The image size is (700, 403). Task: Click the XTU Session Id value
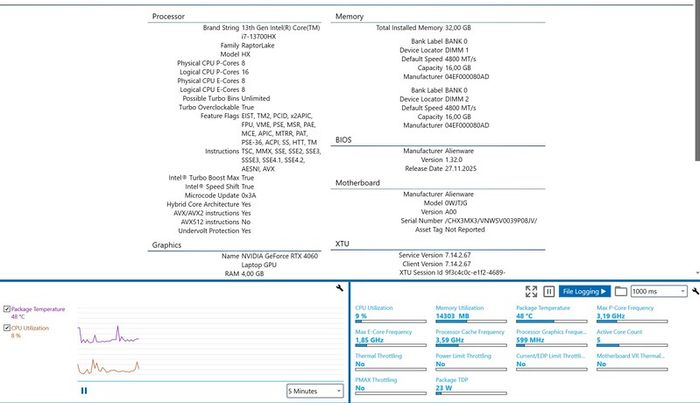pos(475,272)
